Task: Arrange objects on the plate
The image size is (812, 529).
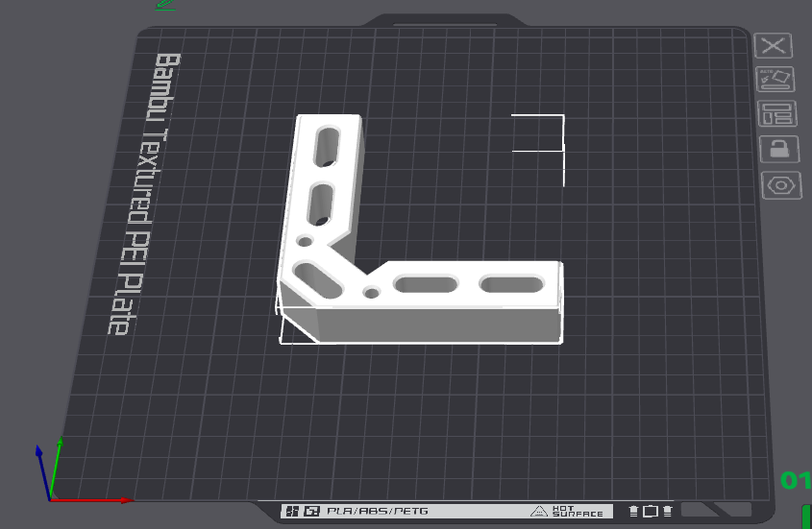Action: click(777, 114)
